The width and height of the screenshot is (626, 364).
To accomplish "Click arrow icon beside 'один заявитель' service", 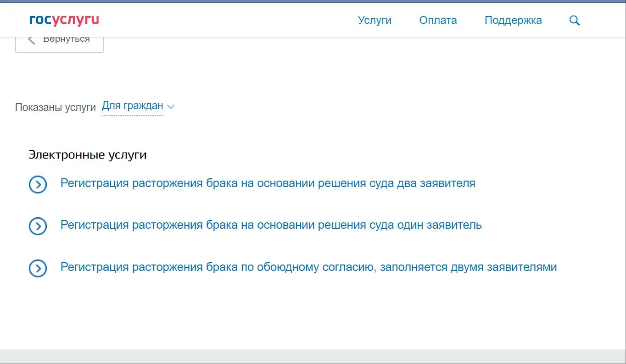I will (38, 226).
